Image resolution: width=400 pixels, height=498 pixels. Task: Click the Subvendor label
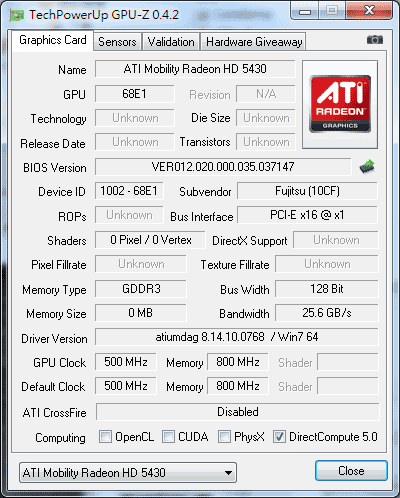pos(205,192)
